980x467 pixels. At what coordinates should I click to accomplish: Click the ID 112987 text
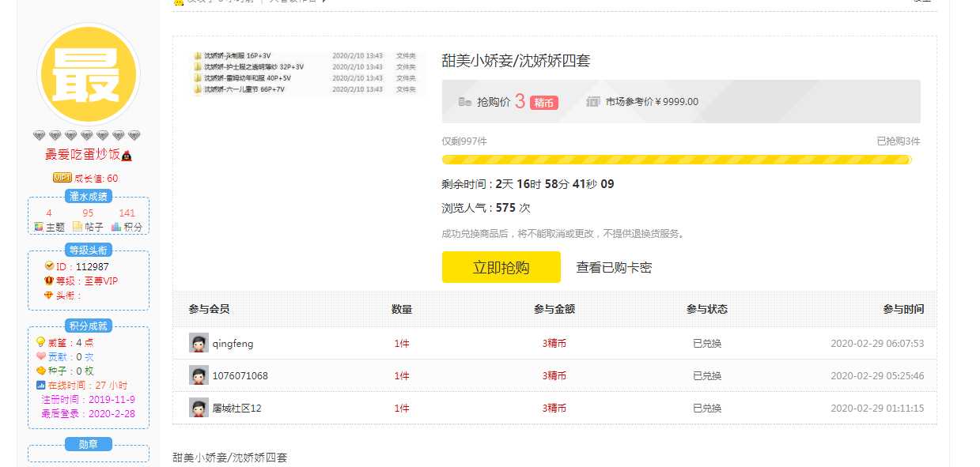(x=82, y=266)
